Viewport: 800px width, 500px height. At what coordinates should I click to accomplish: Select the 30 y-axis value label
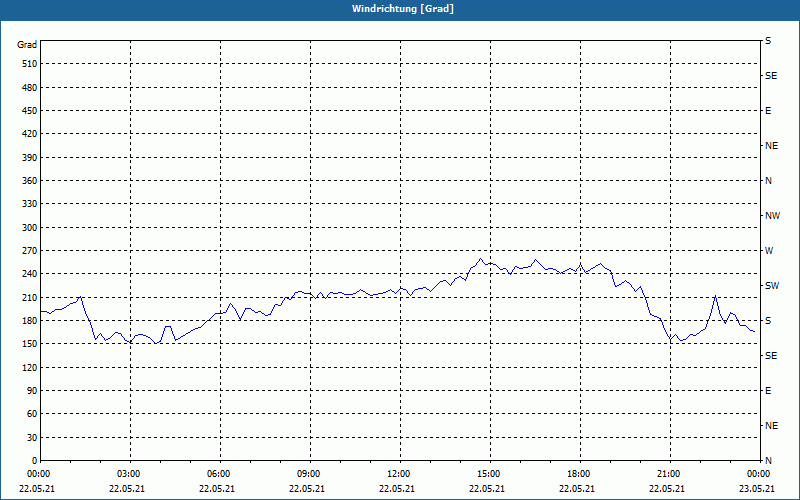(32, 437)
